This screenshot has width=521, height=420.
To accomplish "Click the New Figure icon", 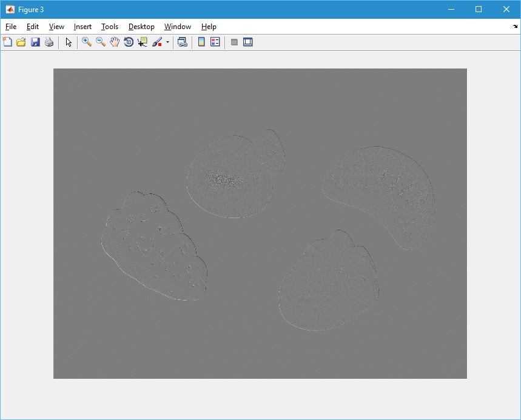I will (7, 42).
